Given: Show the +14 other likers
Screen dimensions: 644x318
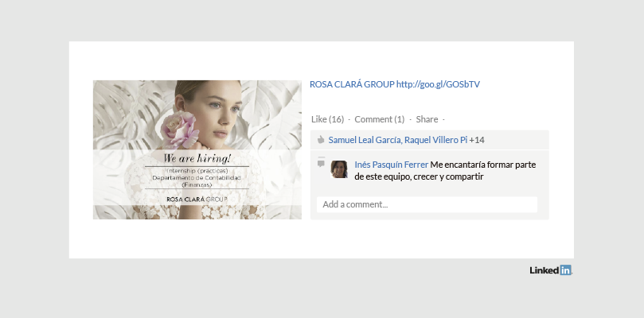Looking at the screenshot, I should [477, 140].
